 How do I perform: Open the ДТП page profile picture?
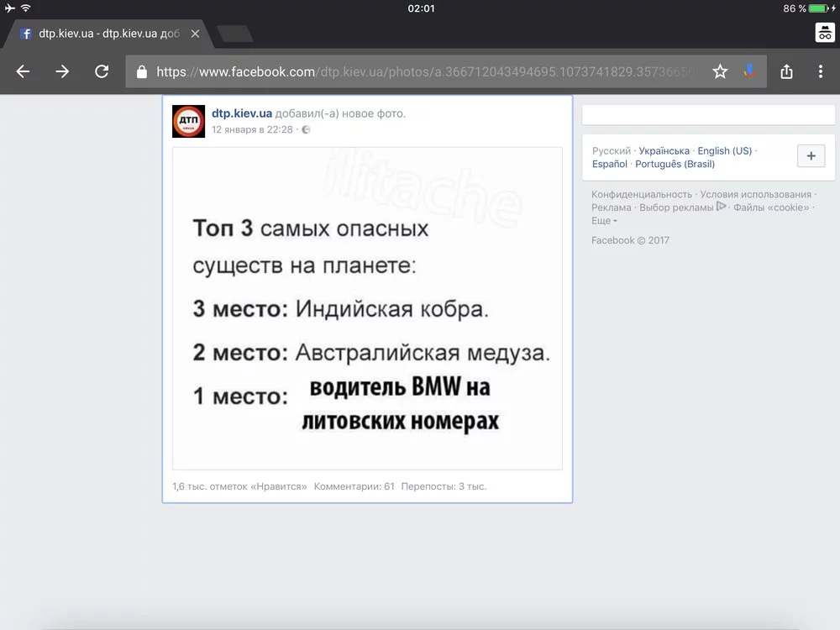coord(188,121)
